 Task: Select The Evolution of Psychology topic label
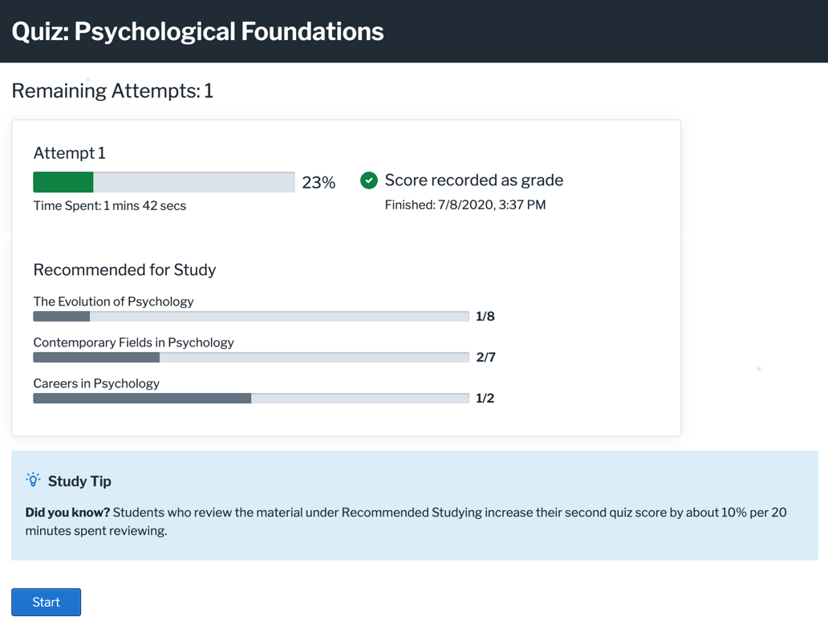tap(113, 302)
